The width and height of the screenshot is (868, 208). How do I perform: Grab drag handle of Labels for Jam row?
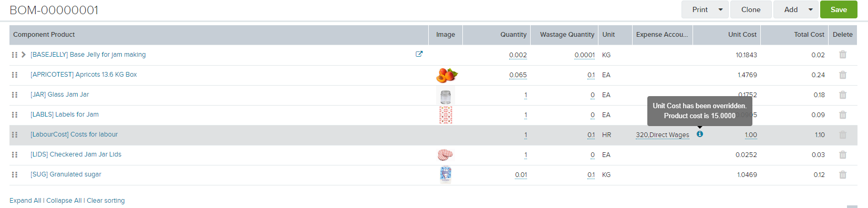point(15,115)
